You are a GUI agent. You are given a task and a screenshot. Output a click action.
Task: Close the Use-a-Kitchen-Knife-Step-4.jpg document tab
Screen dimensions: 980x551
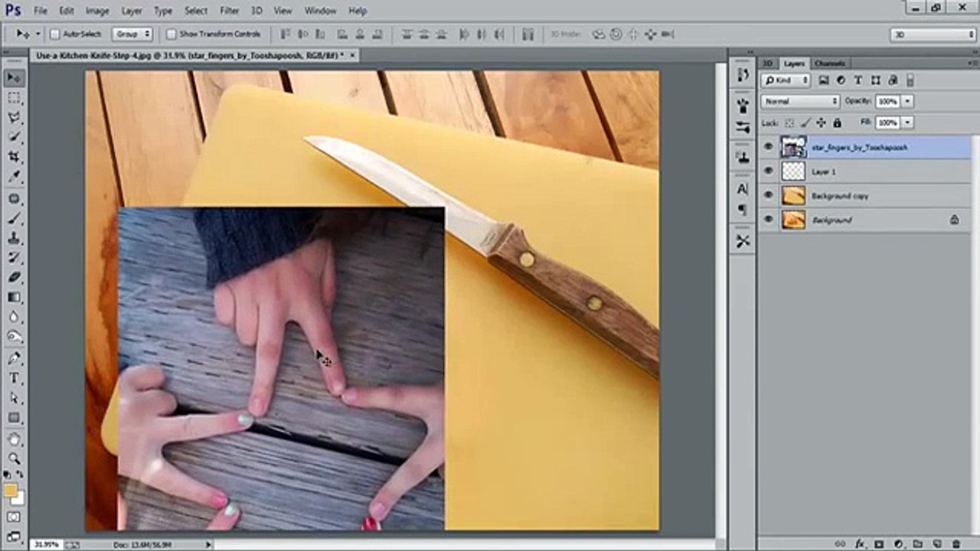point(352,55)
